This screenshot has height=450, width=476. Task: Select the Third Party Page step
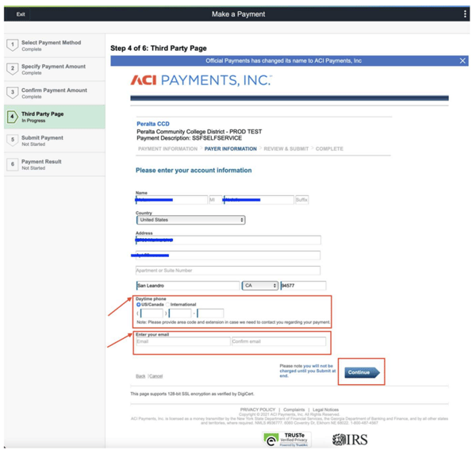[x=55, y=117]
